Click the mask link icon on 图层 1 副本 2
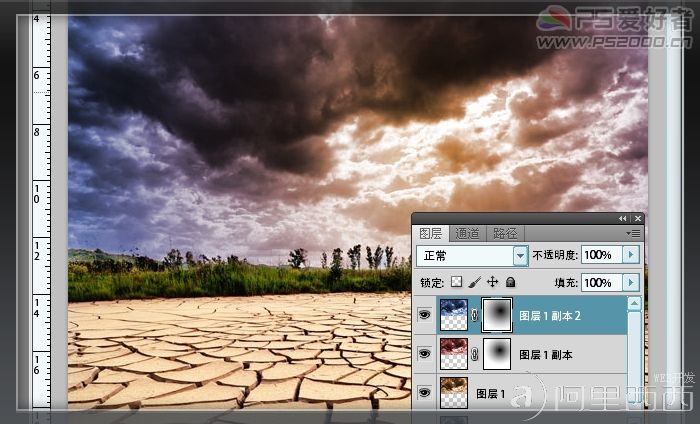This screenshot has height=424, width=700. pos(475,315)
